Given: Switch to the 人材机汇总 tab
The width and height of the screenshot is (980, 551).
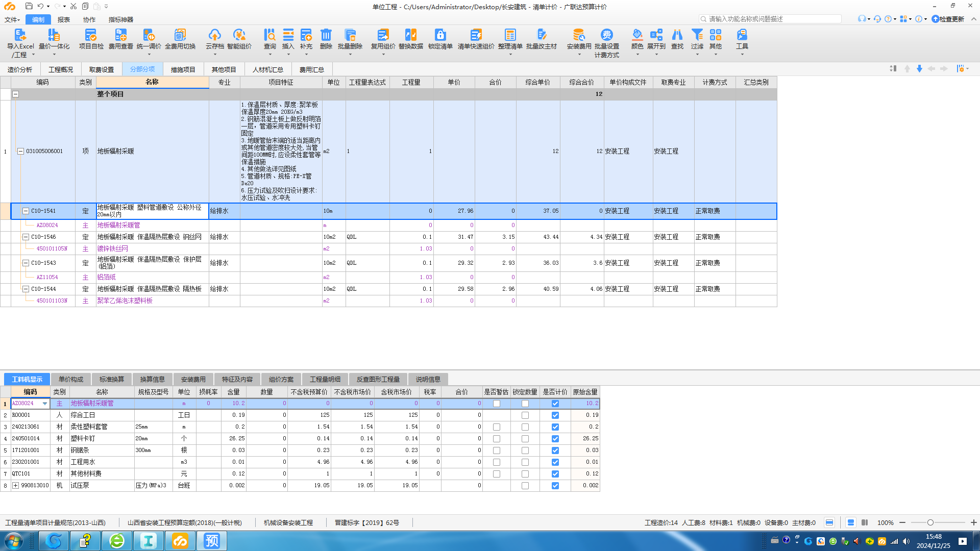Looking at the screenshot, I should pos(267,69).
